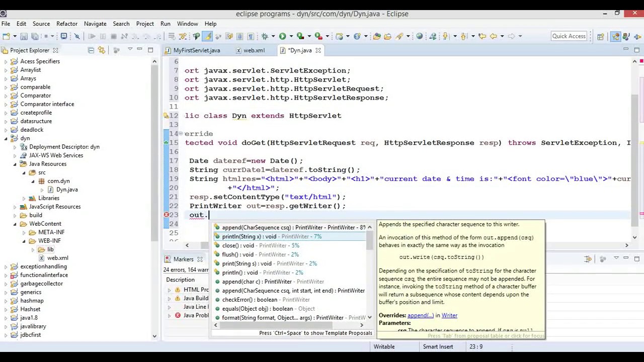Open the Debug icon dropdown arrow
This screenshot has height=362, width=644.
pyautogui.click(x=273, y=36)
